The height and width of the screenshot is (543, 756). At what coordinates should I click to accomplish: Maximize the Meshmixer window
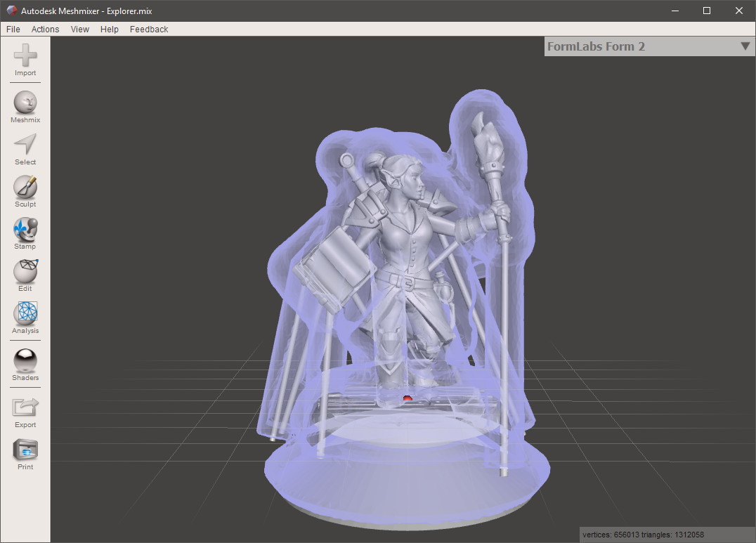point(707,11)
